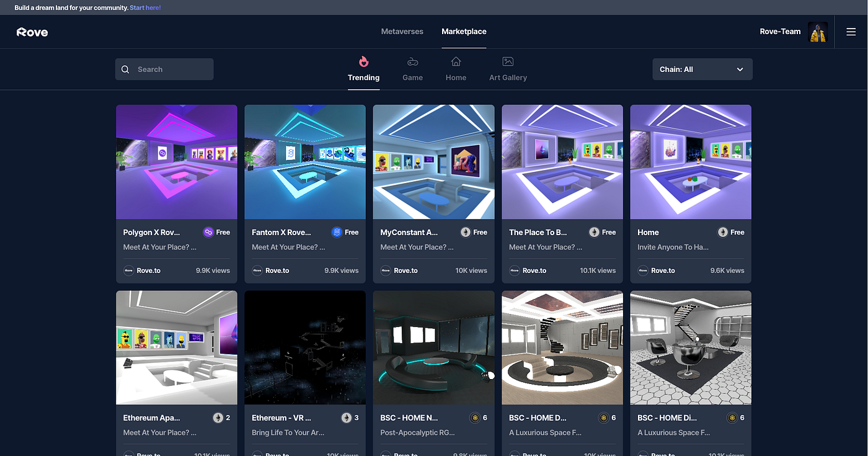Screen dimensions: 868x456
Task: Open Rove.to creator link on MyConstant card
Action: [406, 270]
